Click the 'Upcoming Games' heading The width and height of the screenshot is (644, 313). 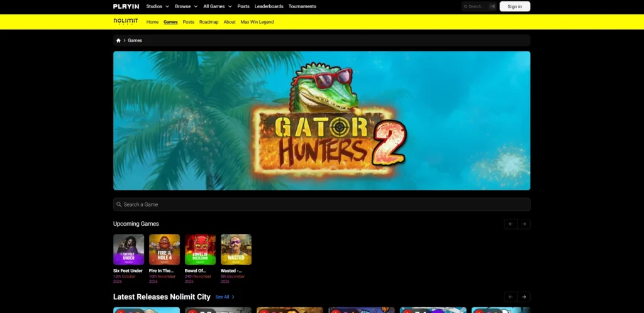pos(136,224)
